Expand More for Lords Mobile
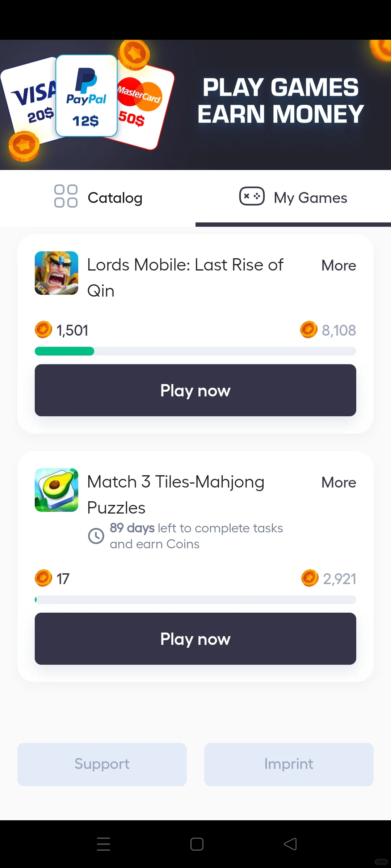 pyautogui.click(x=339, y=265)
